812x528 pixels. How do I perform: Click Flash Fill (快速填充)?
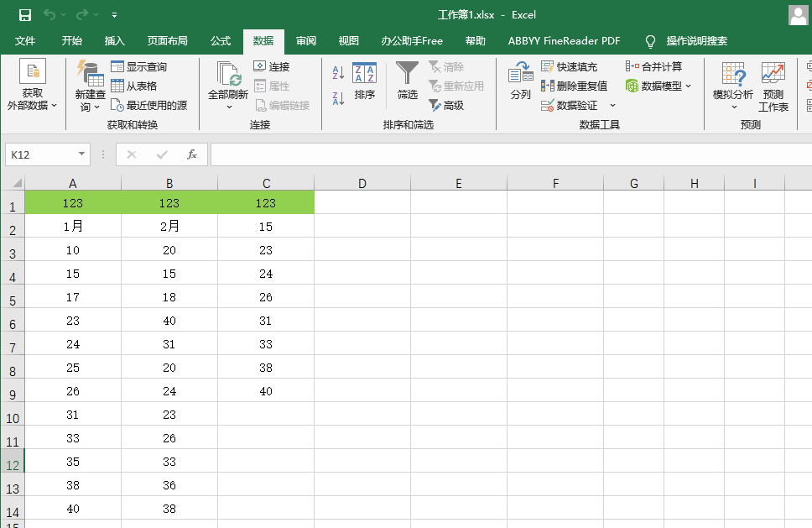[x=570, y=66]
